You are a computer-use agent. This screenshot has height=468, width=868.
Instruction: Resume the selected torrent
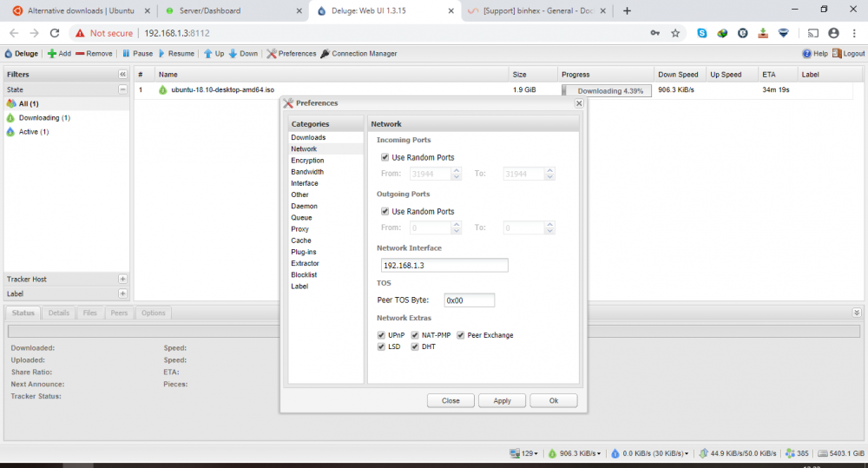pyautogui.click(x=176, y=54)
